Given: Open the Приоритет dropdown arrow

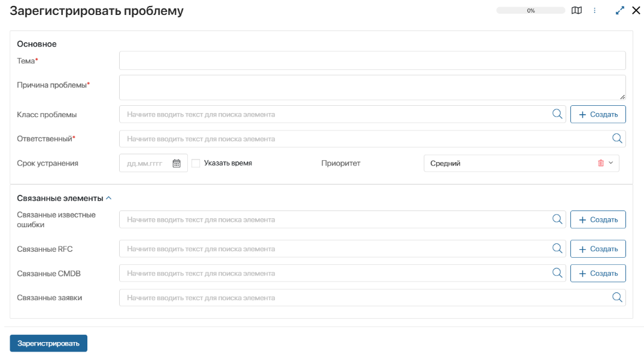Looking at the screenshot, I should [x=610, y=163].
